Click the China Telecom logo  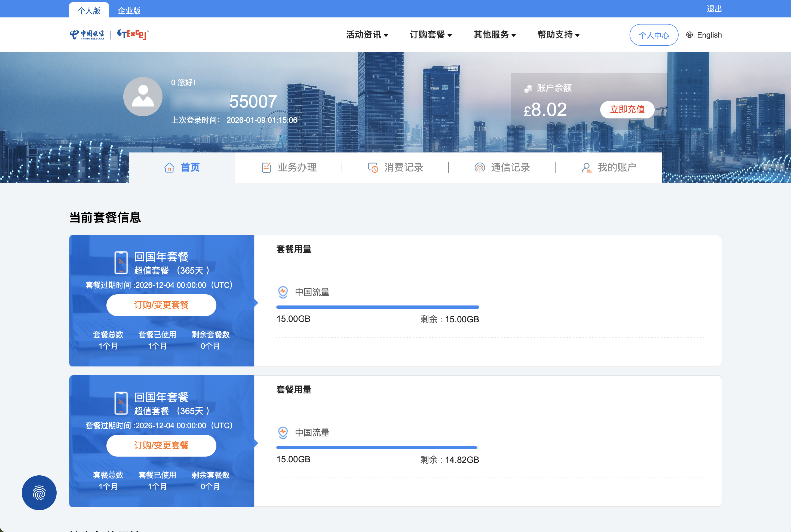(x=87, y=35)
